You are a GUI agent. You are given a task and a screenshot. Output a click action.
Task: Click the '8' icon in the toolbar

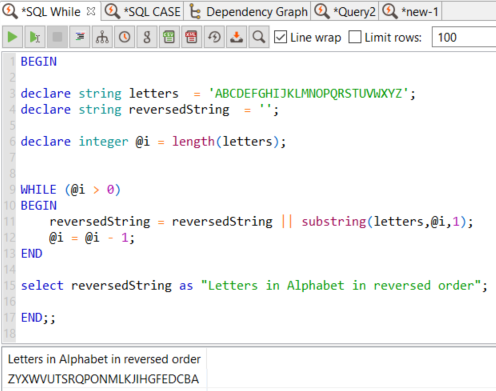(x=147, y=37)
